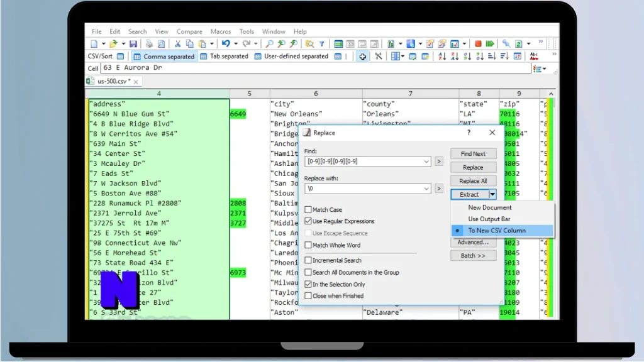Open regex helper arrow beside Find

point(438,162)
